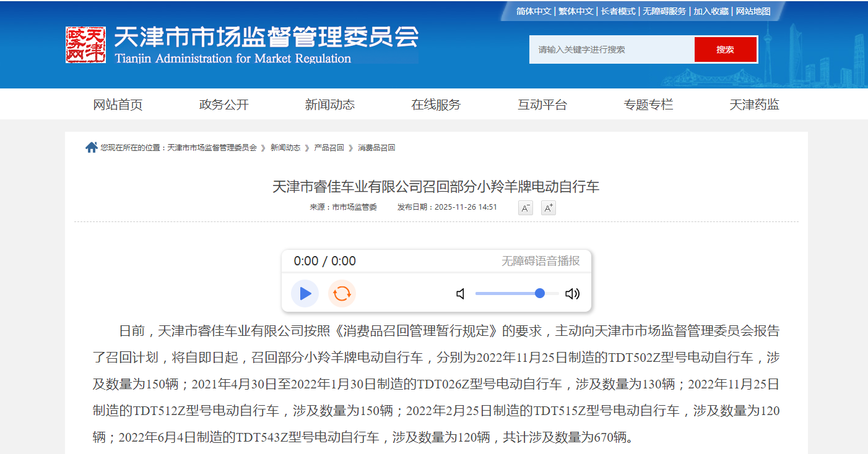
Task: Switch to 繁体中文
Action: point(576,11)
